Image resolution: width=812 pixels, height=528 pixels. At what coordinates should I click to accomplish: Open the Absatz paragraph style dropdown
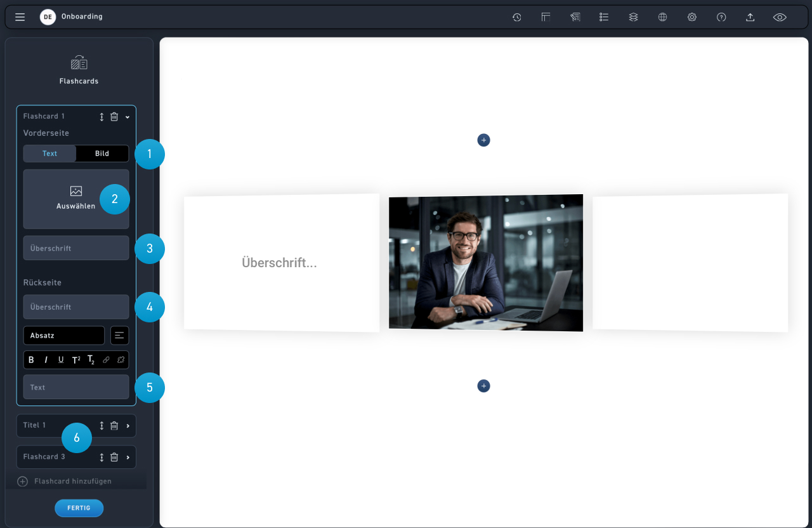pos(63,335)
